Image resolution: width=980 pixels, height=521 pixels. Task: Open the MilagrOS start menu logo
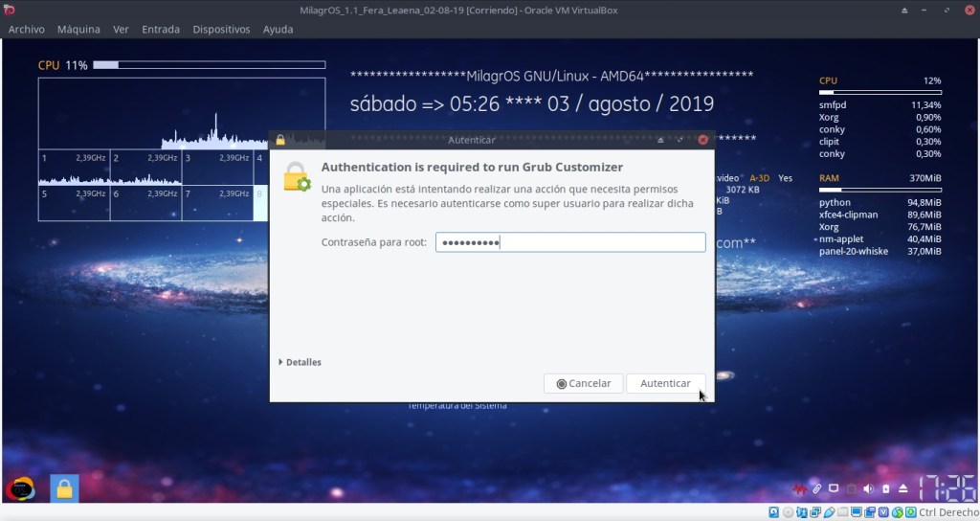coord(21,488)
